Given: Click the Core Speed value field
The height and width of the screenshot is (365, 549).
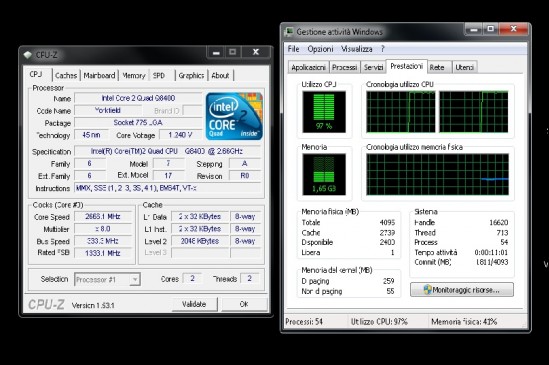Looking at the screenshot, I should 103,216.
